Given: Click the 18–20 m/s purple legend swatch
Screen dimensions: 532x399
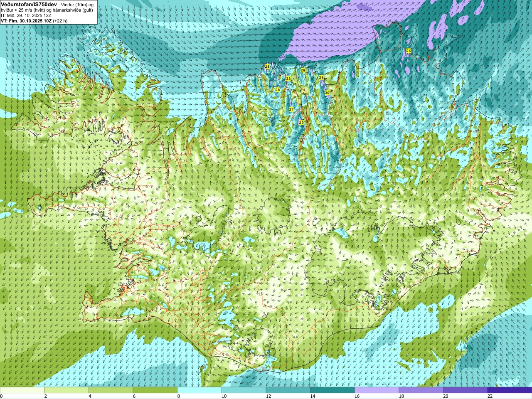Looking at the screenshot, I should click(x=421, y=390).
